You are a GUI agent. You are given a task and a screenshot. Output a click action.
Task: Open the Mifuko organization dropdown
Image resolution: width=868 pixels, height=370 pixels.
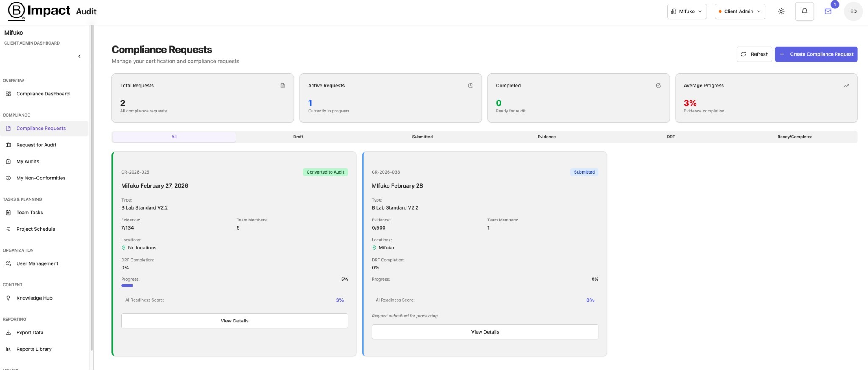tap(687, 11)
